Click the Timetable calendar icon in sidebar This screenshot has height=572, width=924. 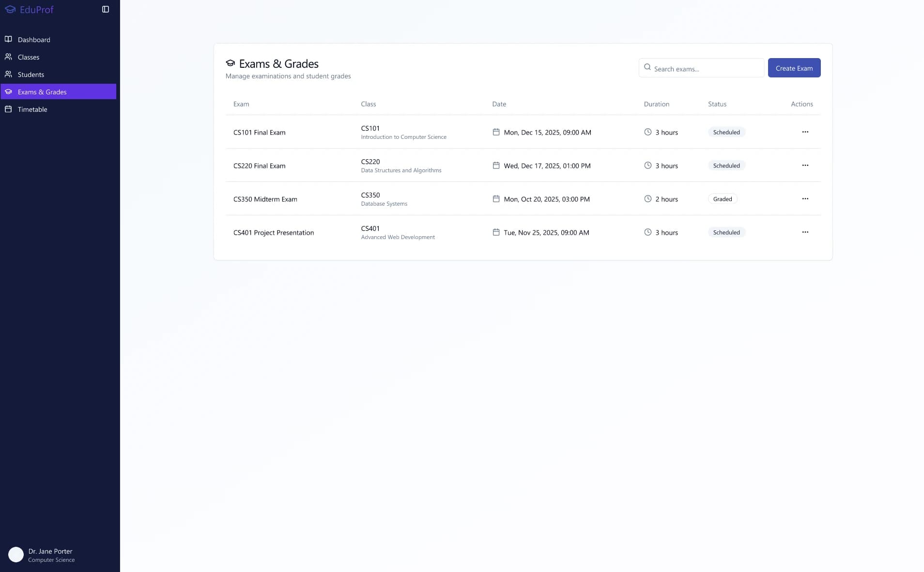click(8, 109)
